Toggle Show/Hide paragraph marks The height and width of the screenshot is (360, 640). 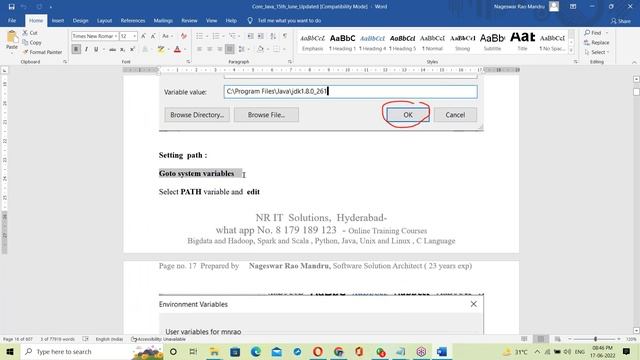[x=285, y=36]
